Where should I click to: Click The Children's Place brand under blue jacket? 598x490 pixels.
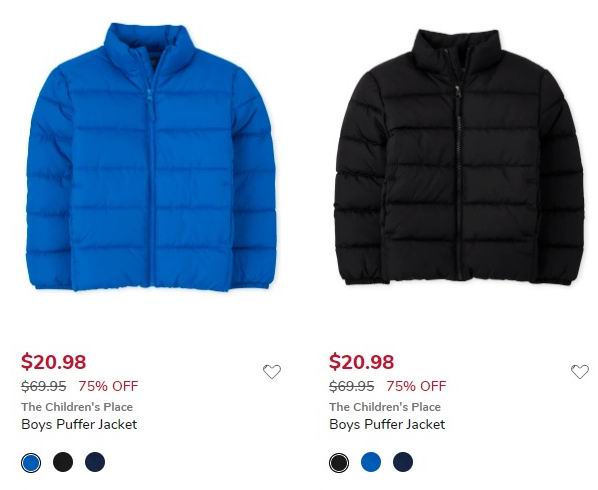(77, 407)
